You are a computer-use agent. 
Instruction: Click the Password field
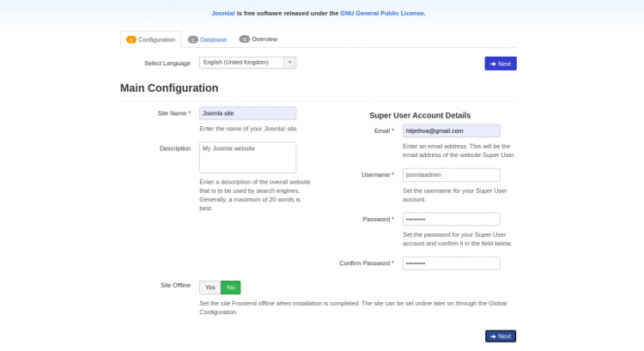click(x=451, y=219)
